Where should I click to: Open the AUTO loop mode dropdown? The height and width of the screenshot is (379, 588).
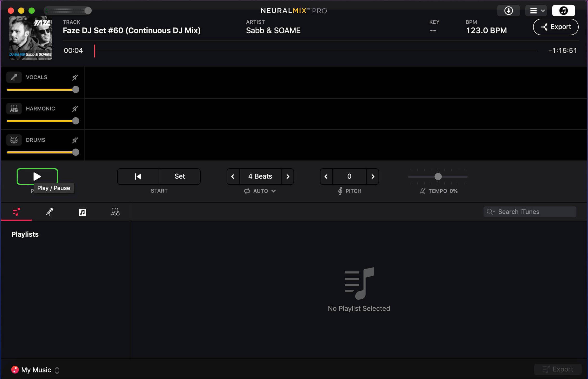260,191
